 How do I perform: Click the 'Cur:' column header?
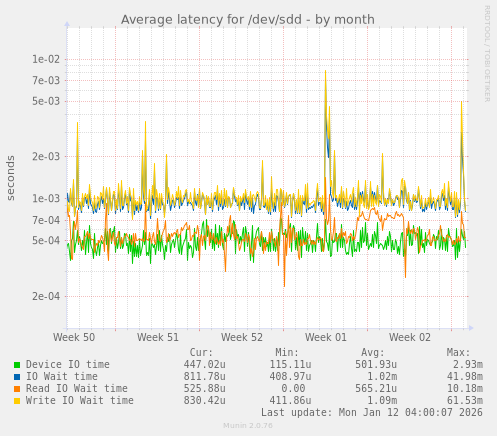[x=201, y=352]
